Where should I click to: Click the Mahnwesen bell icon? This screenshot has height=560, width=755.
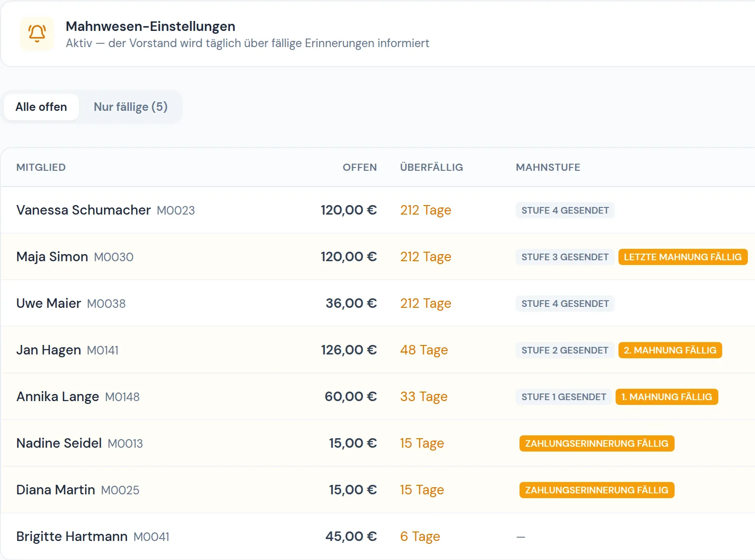click(x=37, y=34)
